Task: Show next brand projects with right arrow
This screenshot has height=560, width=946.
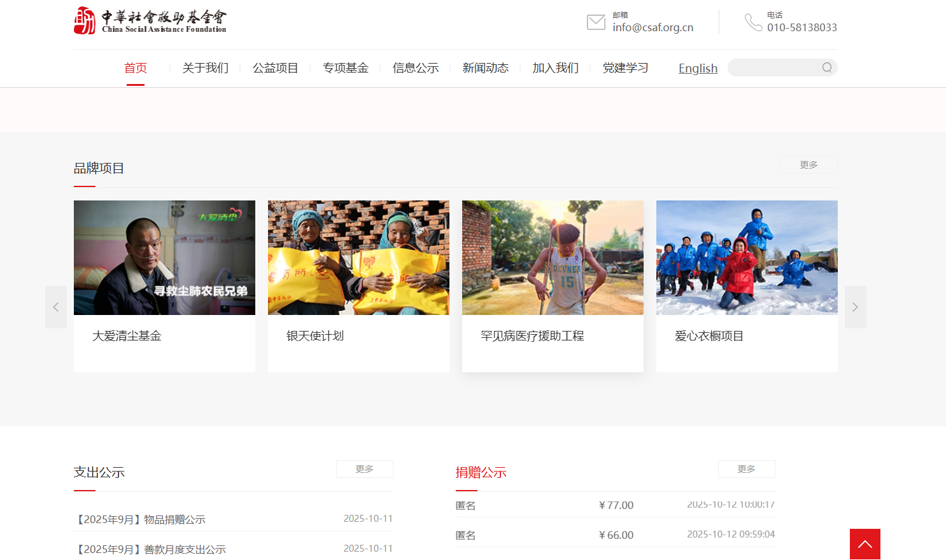Action: point(855,307)
